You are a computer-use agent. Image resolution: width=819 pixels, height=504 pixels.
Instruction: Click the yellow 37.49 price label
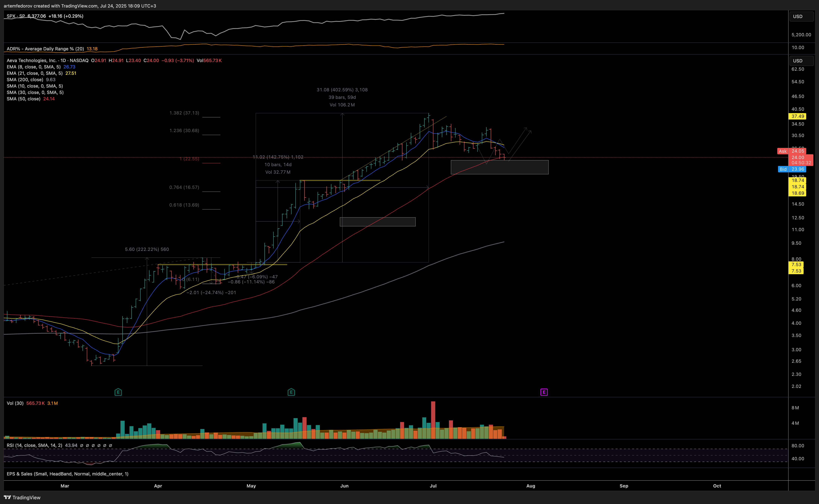pyautogui.click(x=798, y=116)
